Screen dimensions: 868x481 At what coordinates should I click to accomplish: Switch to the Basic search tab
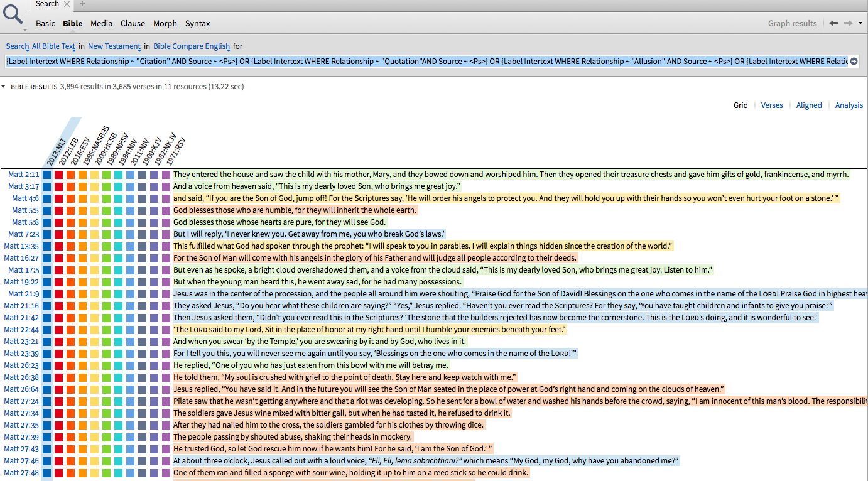coord(45,23)
